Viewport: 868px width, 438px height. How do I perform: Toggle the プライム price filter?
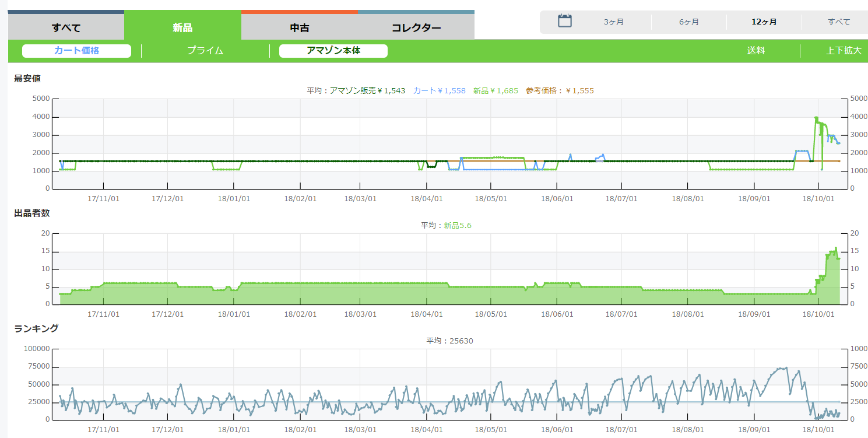click(x=205, y=51)
